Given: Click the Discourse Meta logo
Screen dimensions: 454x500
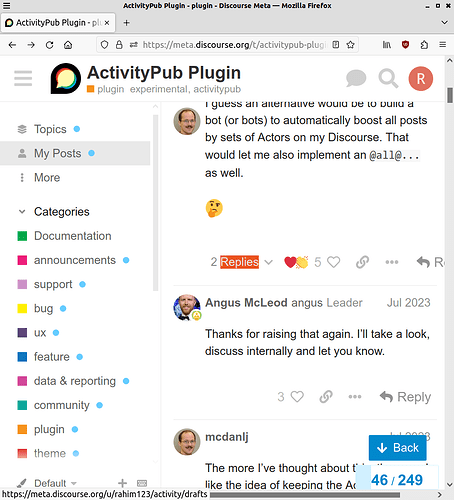Looking at the screenshot, I should 66,78.
